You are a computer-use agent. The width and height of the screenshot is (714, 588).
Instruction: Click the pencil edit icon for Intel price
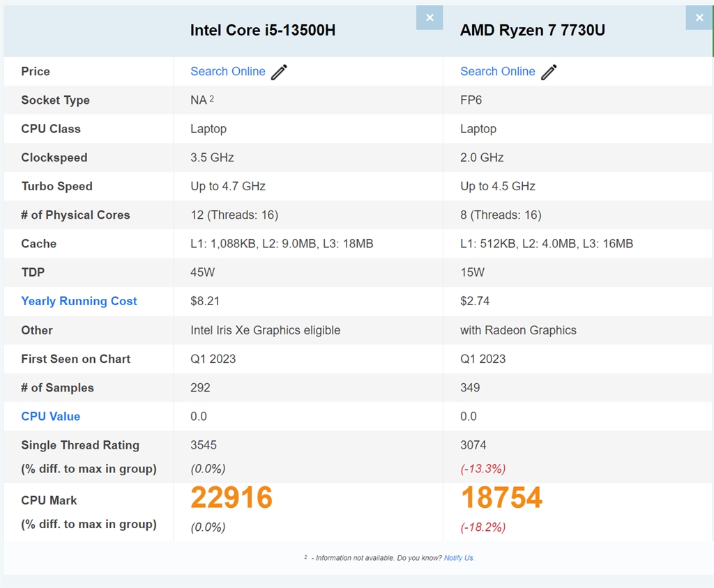coord(279,72)
